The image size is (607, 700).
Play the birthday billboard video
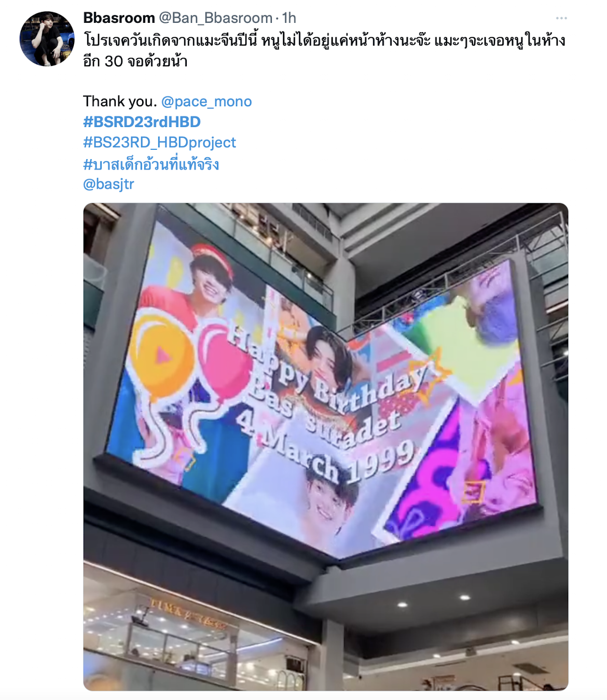coord(326,446)
